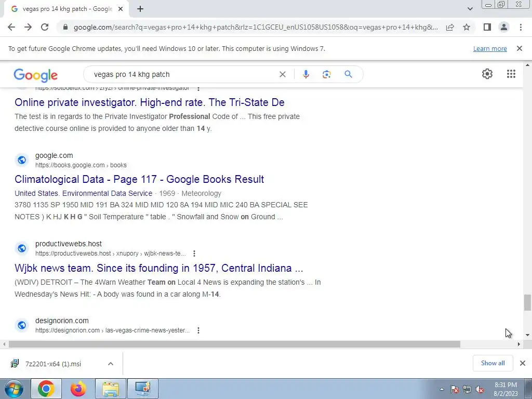Close the downloads bar
Screen dimensions: 532x399
point(523,363)
